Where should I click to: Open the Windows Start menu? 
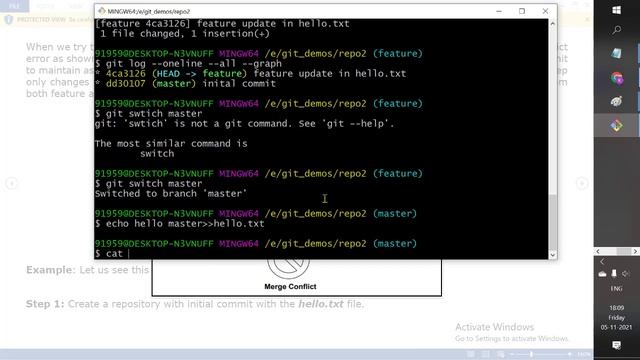click(616, 10)
